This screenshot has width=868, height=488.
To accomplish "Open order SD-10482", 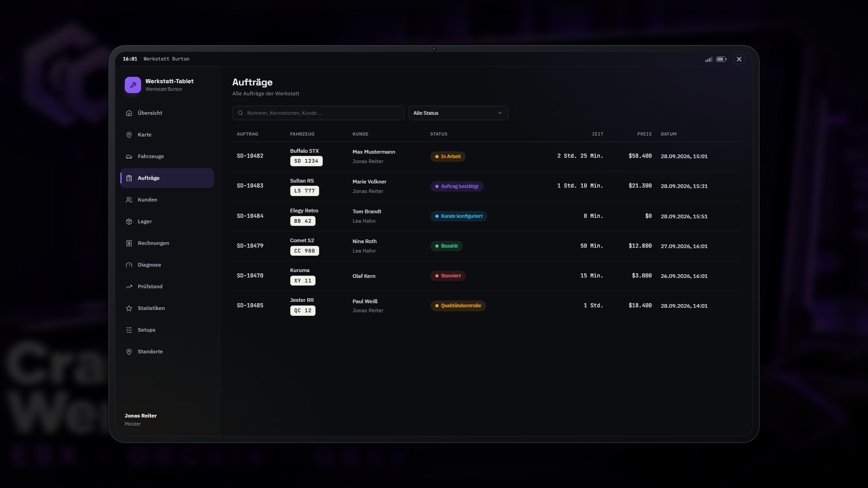I will (486, 156).
